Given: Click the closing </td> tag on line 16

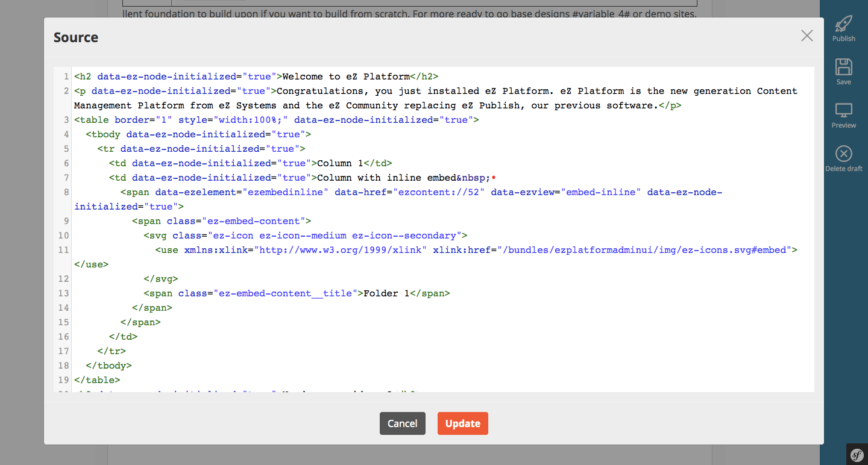Looking at the screenshot, I should click(x=123, y=337).
